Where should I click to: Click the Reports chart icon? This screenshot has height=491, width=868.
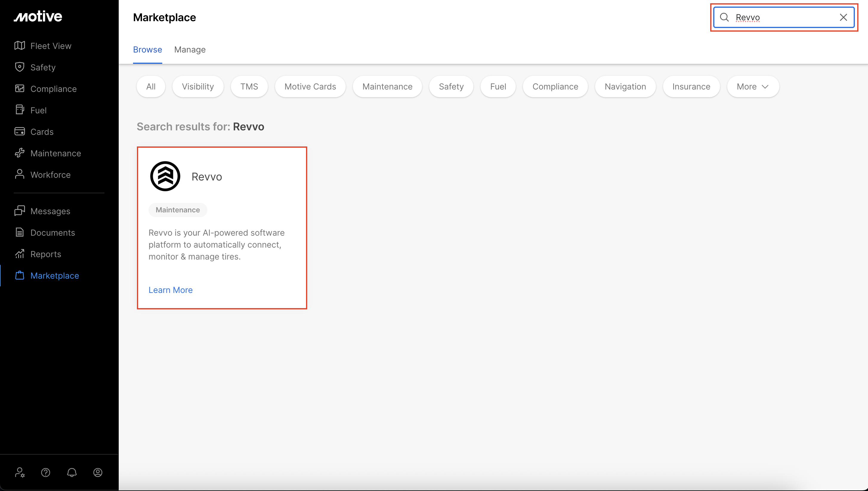coord(20,254)
